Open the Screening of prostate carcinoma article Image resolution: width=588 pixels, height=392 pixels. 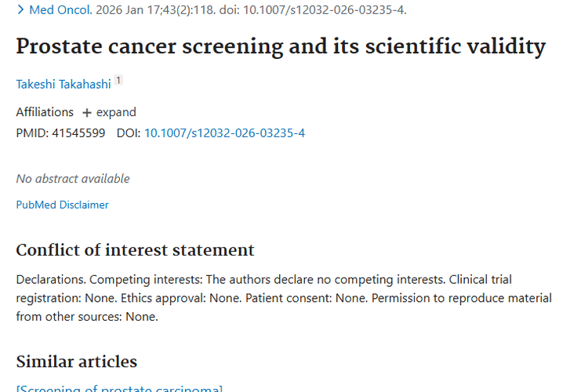[119, 389]
